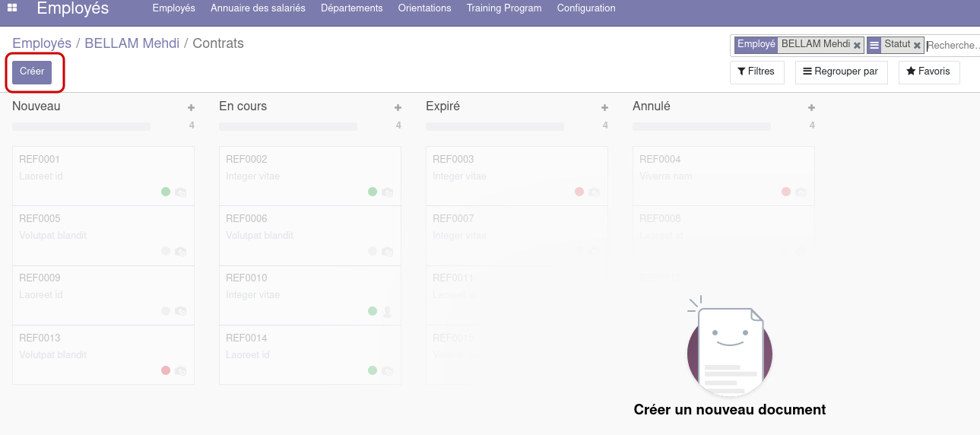This screenshot has width=980, height=435.
Task: Click the Employés app title
Action: (72, 9)
